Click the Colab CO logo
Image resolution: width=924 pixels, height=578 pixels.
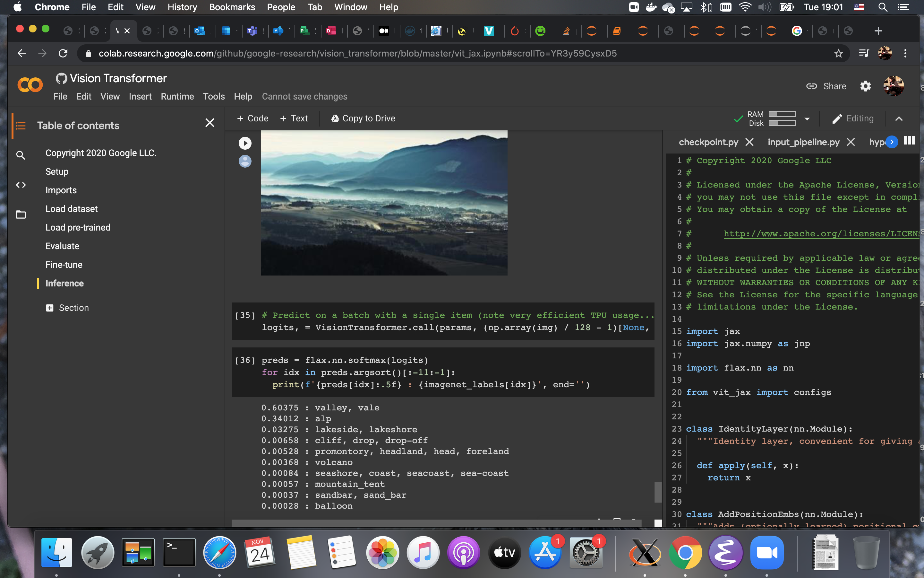coord(30,85)
